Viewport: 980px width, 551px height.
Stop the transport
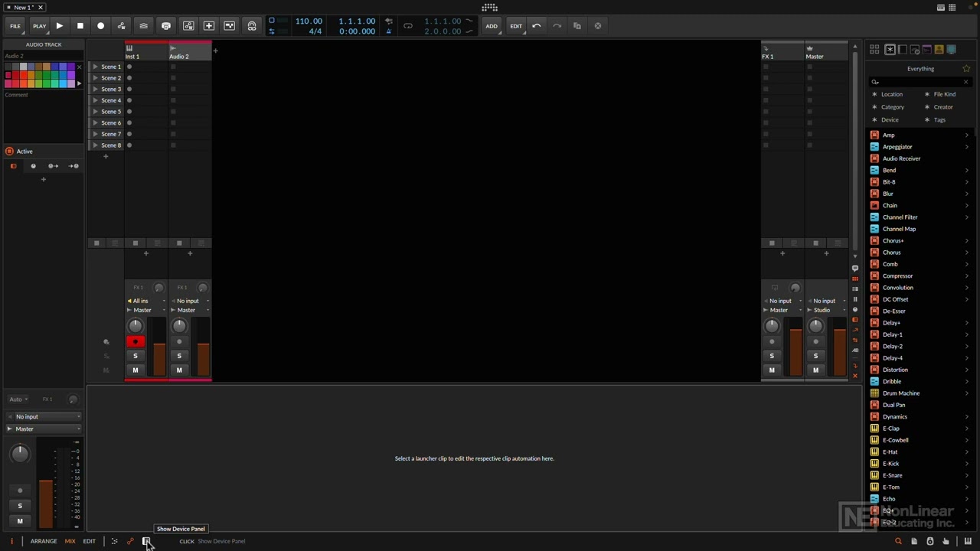pos(80,26)
